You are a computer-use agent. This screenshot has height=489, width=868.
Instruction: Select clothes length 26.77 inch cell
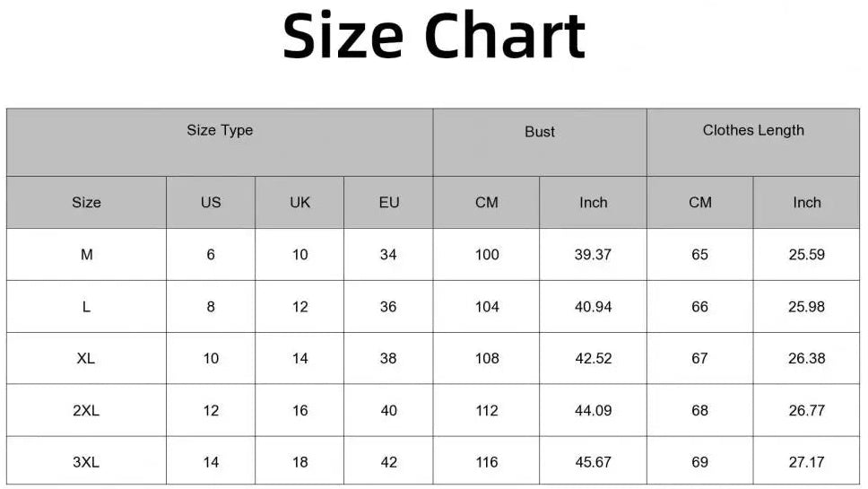[x=806, y=411]
